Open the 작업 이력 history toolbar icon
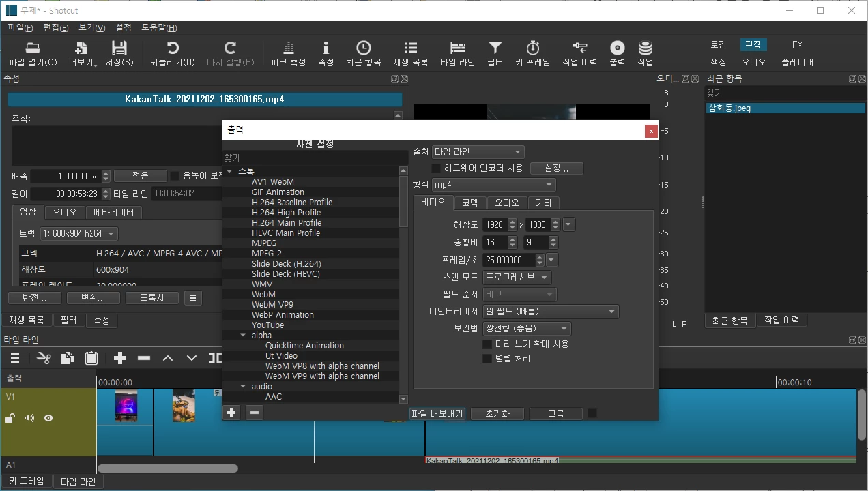 click(x=579, y=53)
